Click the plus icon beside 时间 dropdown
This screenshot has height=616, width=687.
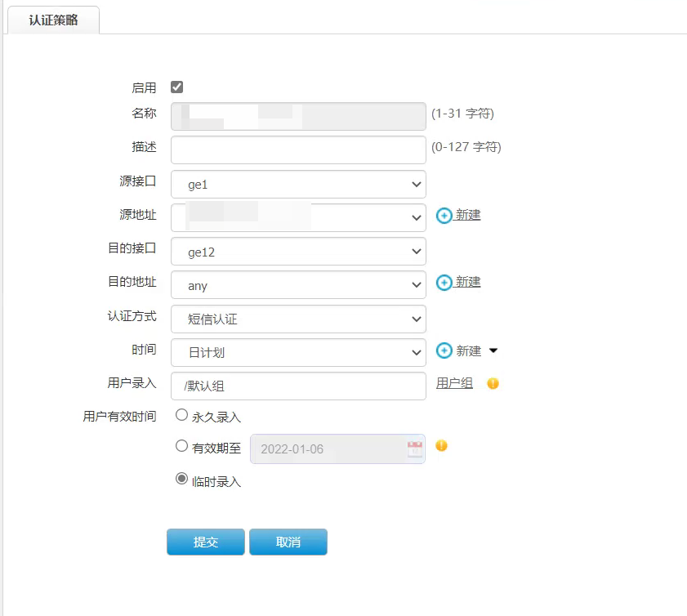(x=444, y=350)
